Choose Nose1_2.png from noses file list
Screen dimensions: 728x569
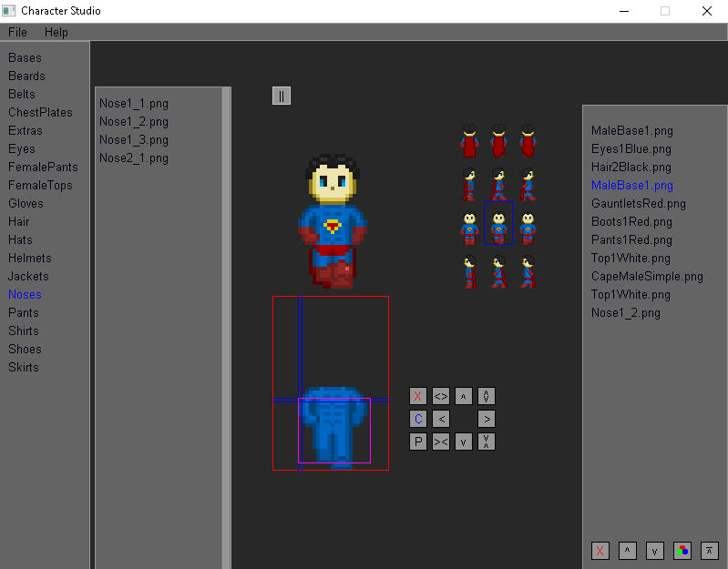[x=134, y=121]
